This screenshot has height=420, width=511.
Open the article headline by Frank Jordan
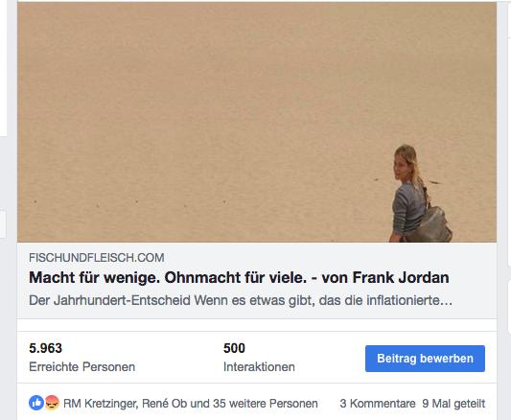tap(239, 278)
